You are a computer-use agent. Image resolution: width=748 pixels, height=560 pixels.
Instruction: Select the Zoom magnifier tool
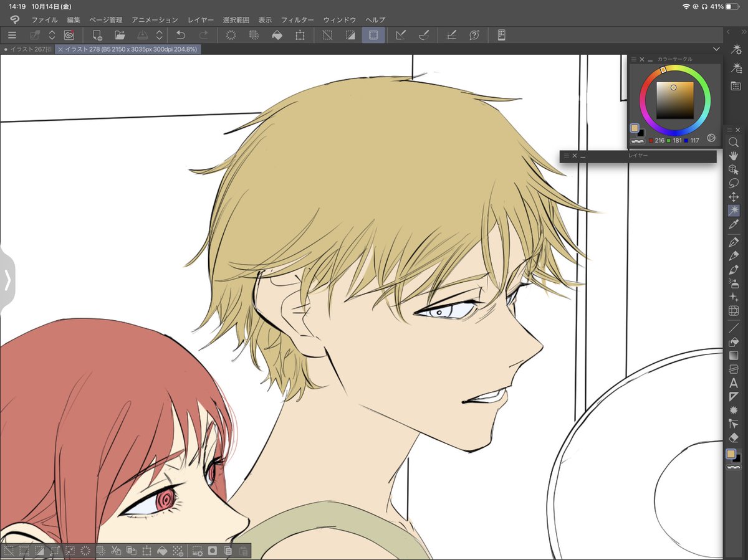tap(734, 142)
